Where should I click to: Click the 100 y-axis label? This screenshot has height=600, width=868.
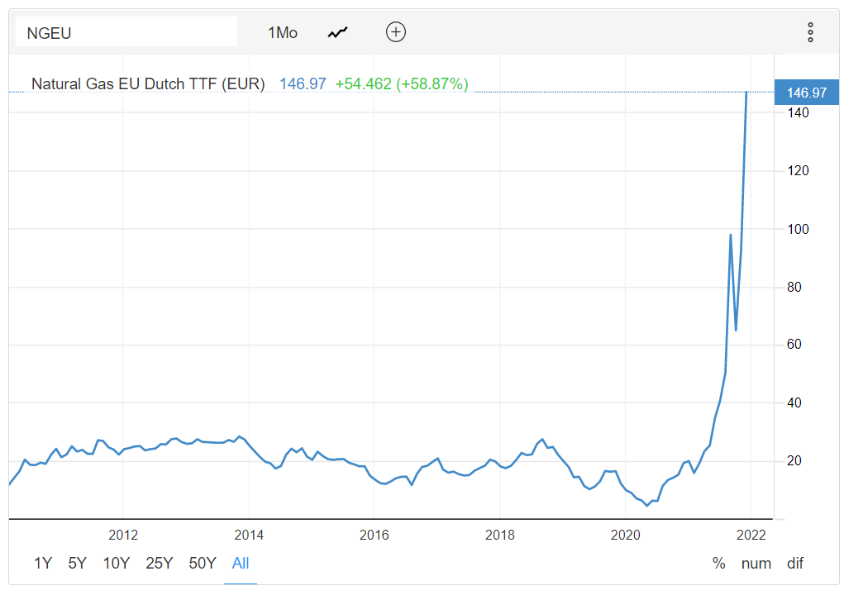tap(798, 229)
